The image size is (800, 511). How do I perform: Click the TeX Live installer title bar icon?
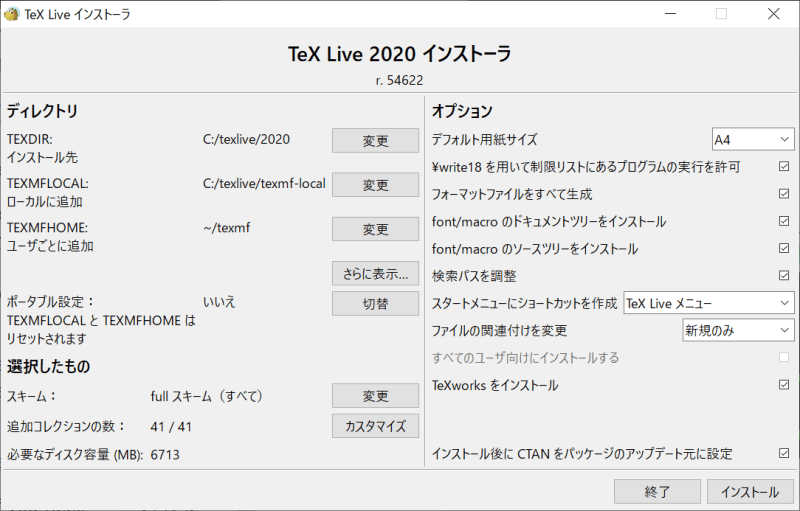coord(12,14)
